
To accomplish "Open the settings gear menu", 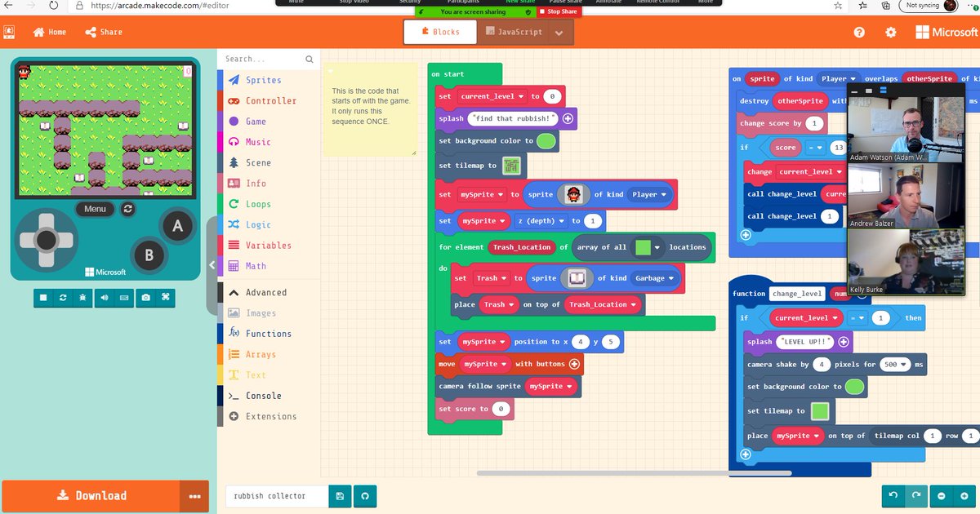I will point(891,33).
